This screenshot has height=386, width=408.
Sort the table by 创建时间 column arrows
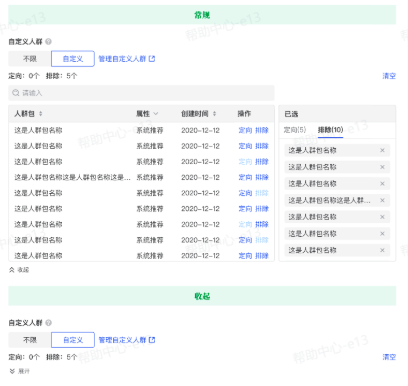(x=214, y=114)
